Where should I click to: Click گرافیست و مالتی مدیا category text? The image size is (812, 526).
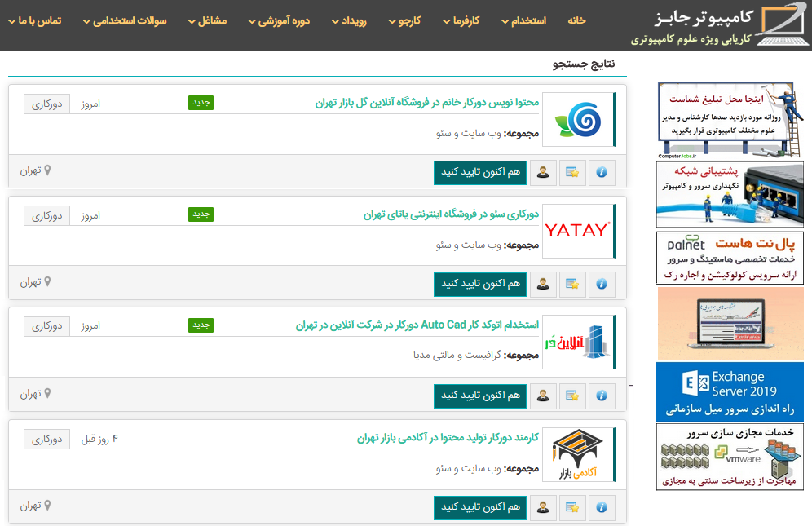point(457,355)
